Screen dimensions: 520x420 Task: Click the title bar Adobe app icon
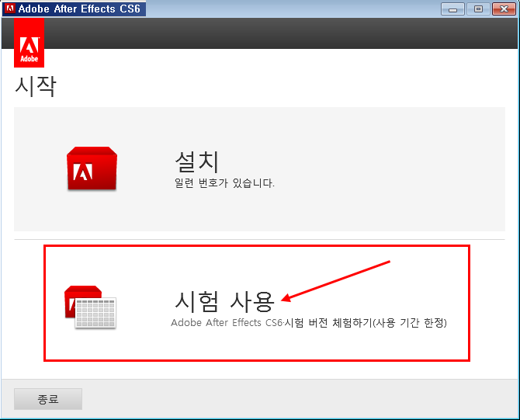click(10, 9)
